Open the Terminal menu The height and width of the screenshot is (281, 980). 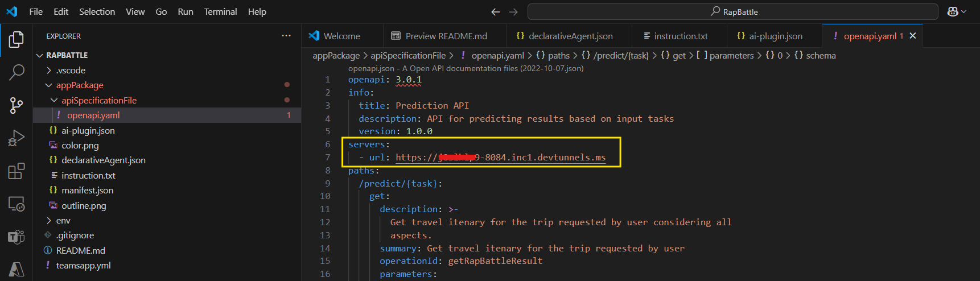(x=220, y=11)
